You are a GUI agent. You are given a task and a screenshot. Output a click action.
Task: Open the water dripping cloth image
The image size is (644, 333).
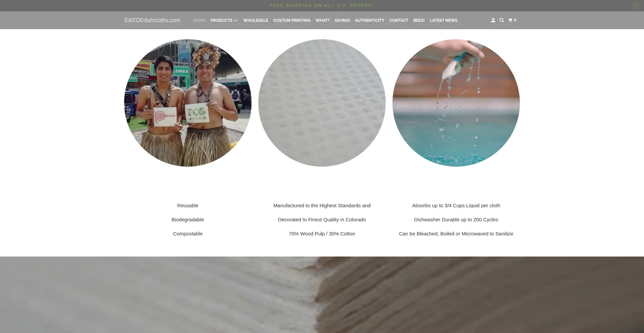point(456,103)
